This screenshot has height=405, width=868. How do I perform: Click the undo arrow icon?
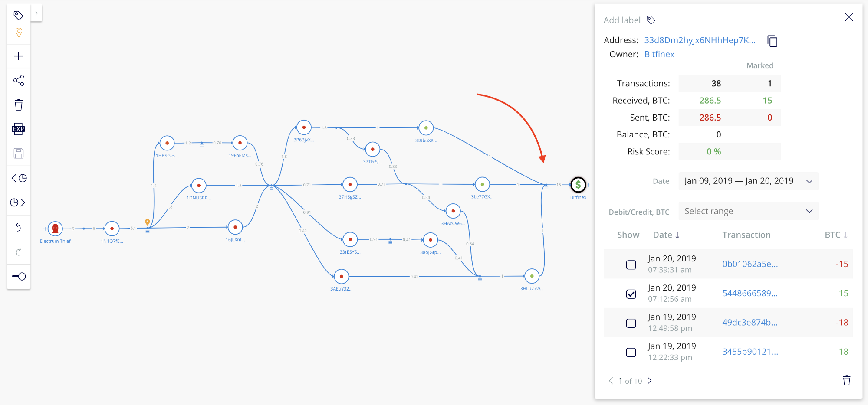[x=18, y=227]
